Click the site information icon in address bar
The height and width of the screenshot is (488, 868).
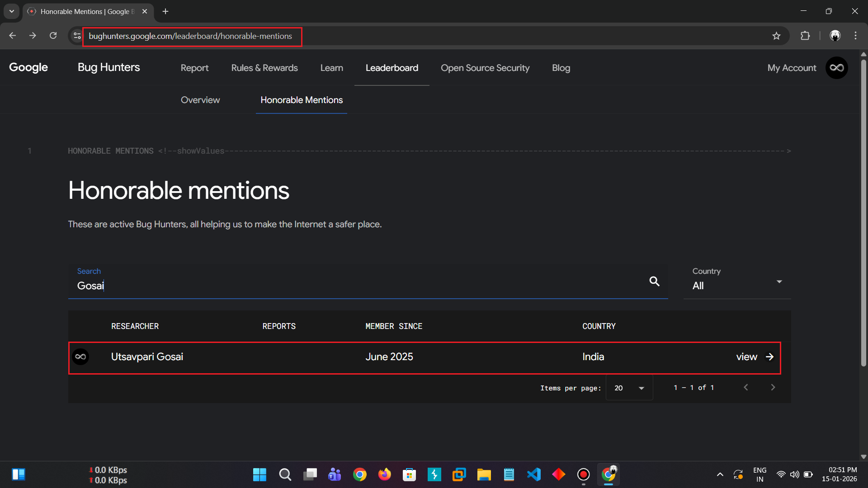[x=77, y=36]
